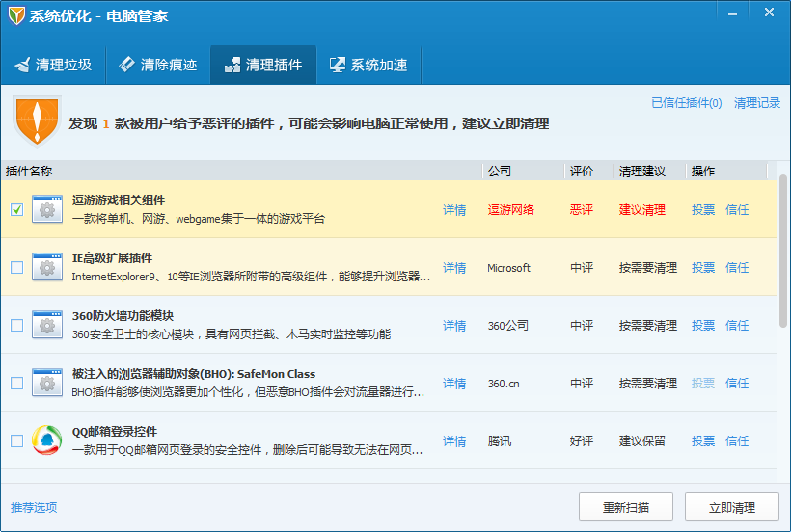Check the IE高级扩展插件 checkbox

point(16,267)
